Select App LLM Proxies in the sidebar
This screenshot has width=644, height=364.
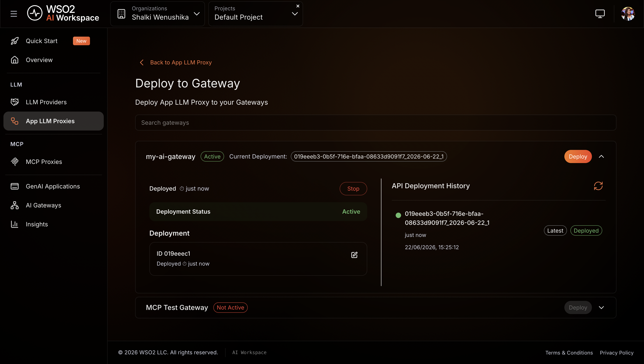coord(54,121)
